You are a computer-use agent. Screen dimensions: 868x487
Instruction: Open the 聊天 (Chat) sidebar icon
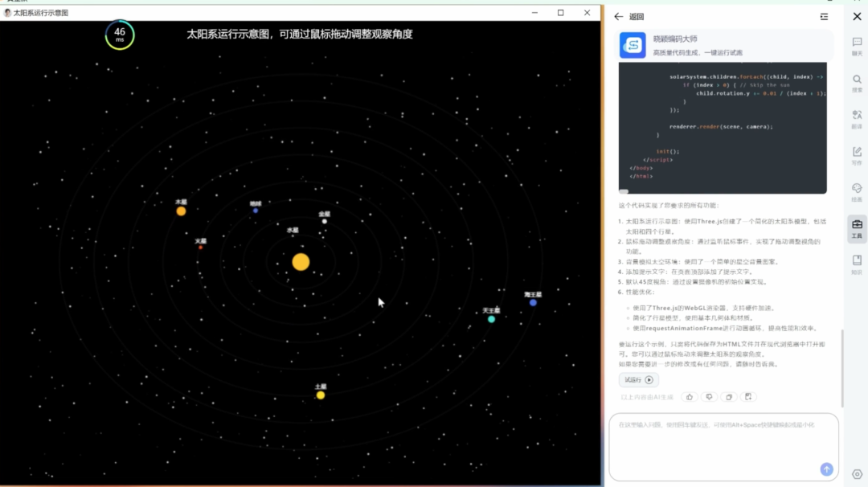pyautogui.click(x=857, y=46)
